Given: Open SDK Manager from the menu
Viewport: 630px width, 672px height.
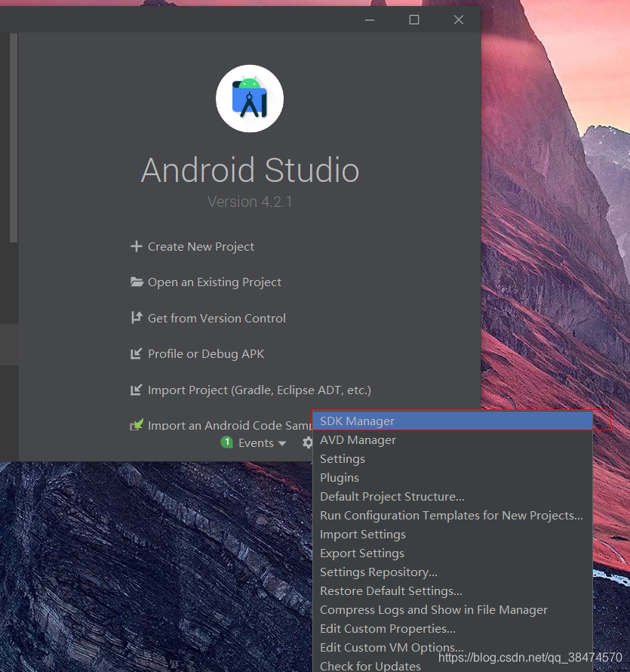Looking at the screenshot, I should coord(453,421).
